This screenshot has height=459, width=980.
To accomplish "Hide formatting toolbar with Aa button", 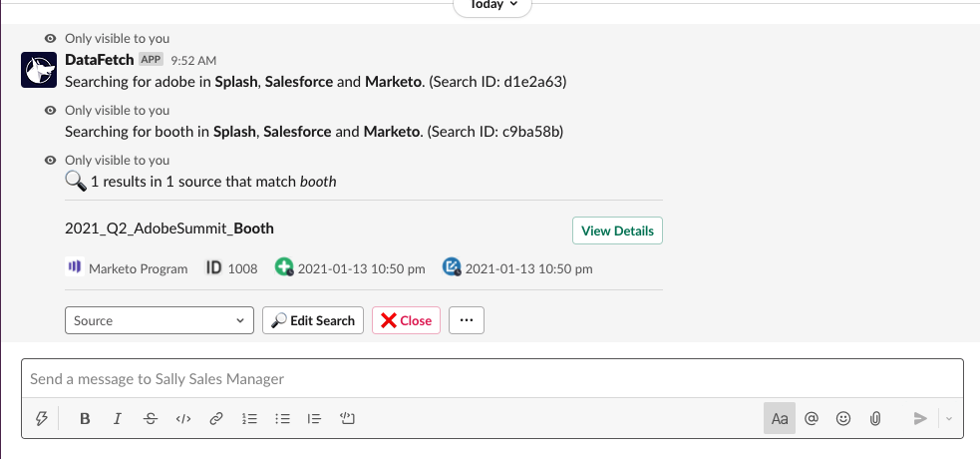I will [x=780, y=419].
